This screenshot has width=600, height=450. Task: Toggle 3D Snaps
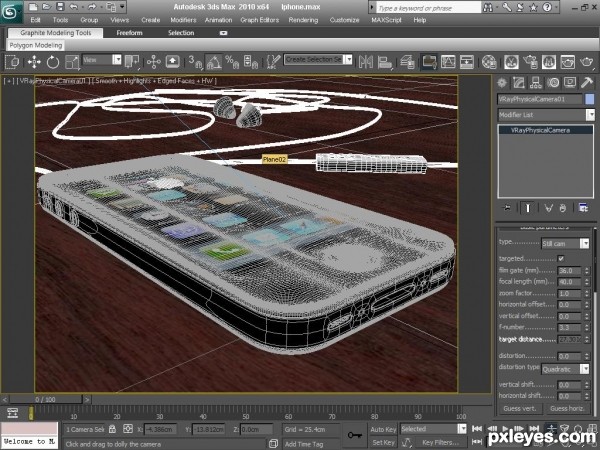[x=195, y=62]
